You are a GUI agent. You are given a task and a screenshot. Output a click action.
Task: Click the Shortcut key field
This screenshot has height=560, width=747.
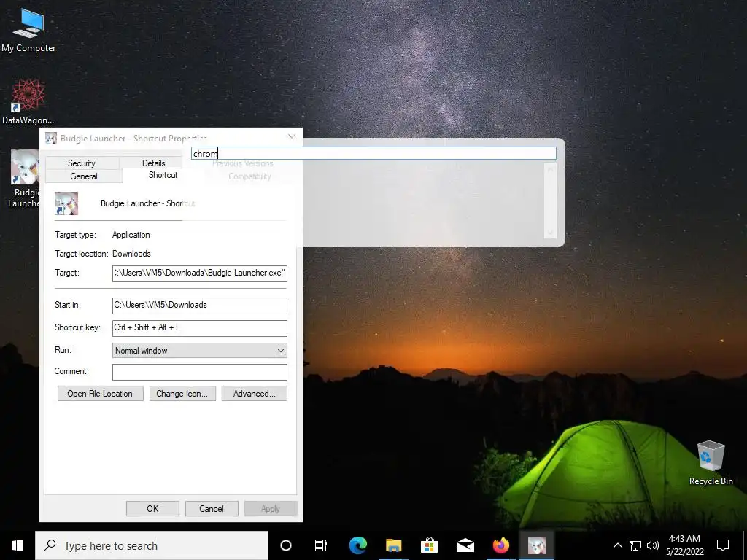pos(200,328)
